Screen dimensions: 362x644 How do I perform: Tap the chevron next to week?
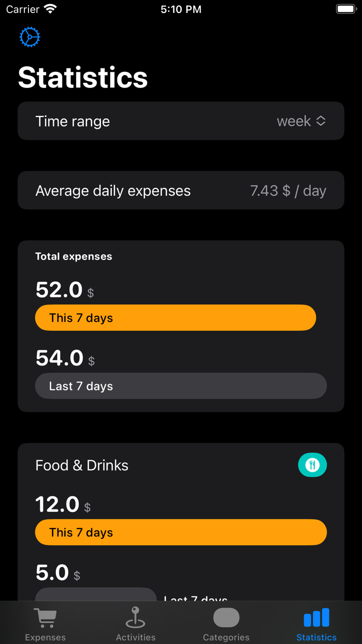pos(321,121)
